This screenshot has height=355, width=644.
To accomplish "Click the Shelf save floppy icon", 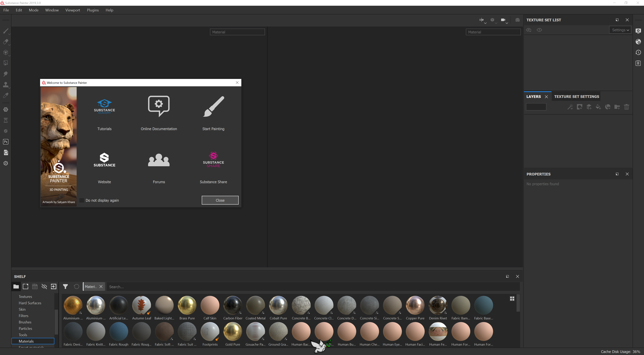I will tap(35, 286).
